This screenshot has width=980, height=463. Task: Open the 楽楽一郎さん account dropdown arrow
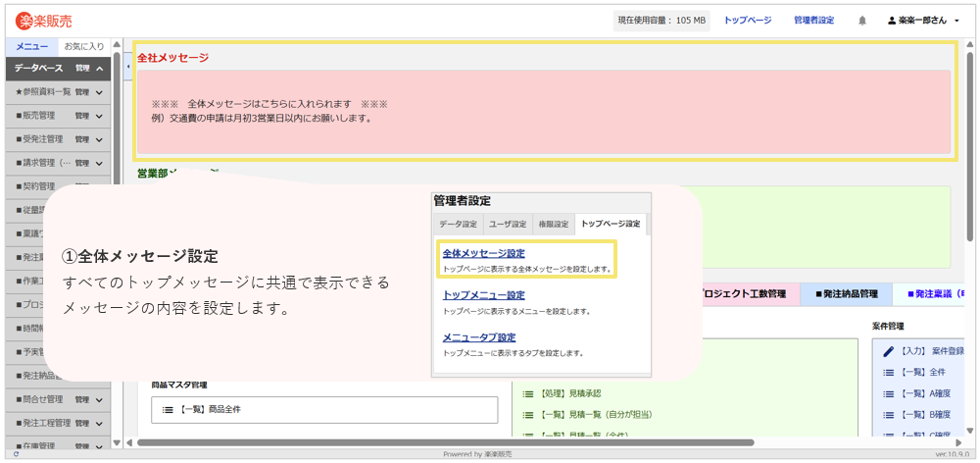click(956, 21)
